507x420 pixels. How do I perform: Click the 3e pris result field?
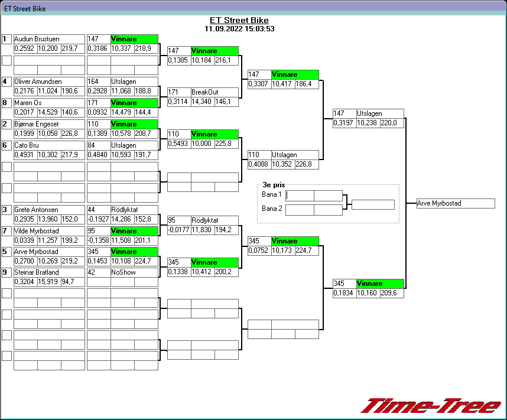[373, 204]
